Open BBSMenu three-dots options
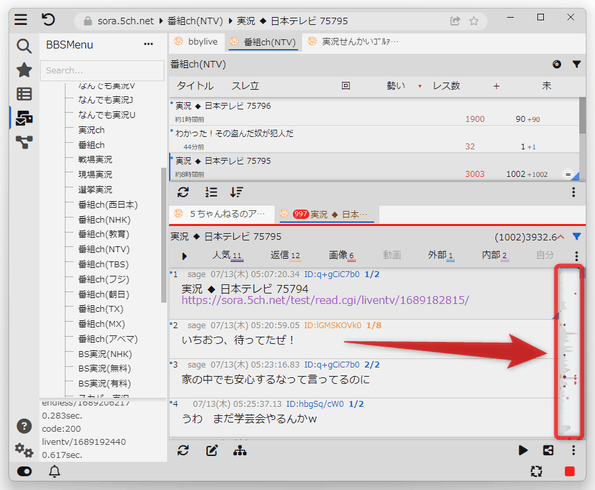Image resolution: width=595 pixels, height=490 pixels. (148, 44)
